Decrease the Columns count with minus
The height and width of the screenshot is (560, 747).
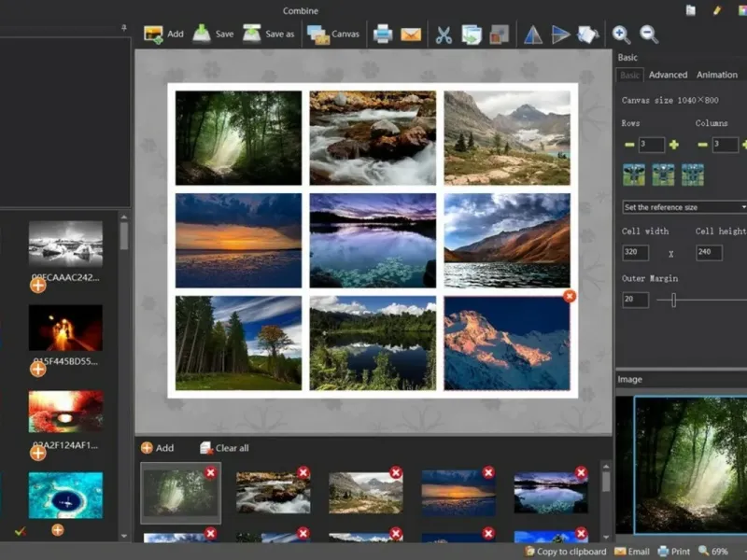click(x=702, y=145)
